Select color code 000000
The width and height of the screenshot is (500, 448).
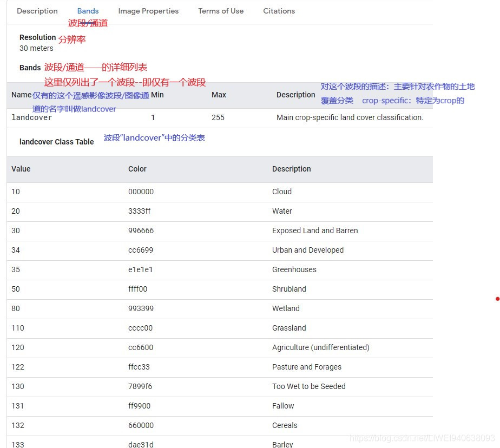141,192
